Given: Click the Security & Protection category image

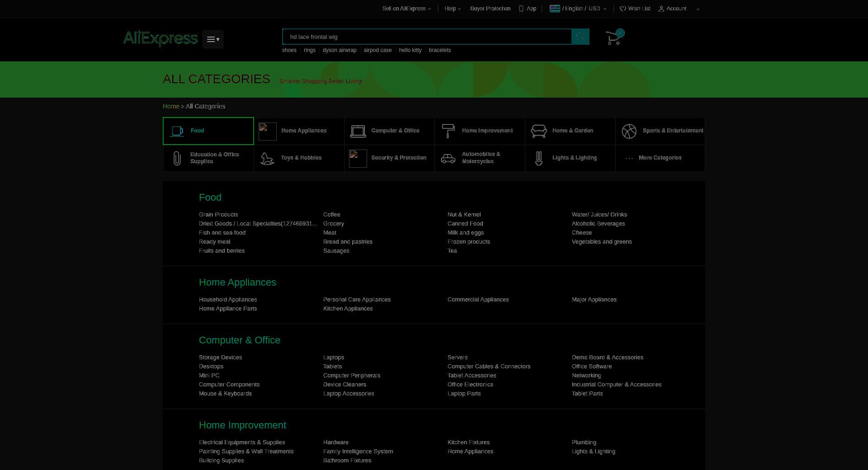Looking at the screenshot, I should pos(358,159).
